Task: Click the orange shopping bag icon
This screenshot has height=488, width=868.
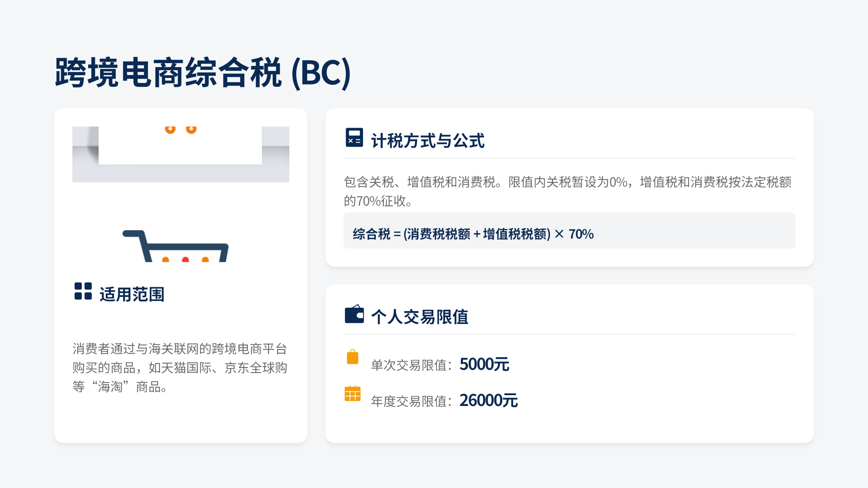Action: point(353,357)
